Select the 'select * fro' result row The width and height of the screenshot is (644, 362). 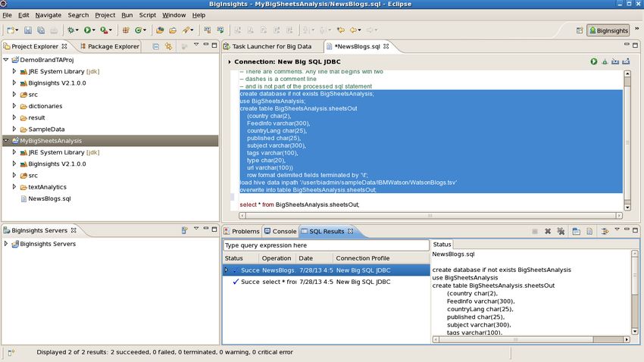pyautogui.click(x=326, y=282)
